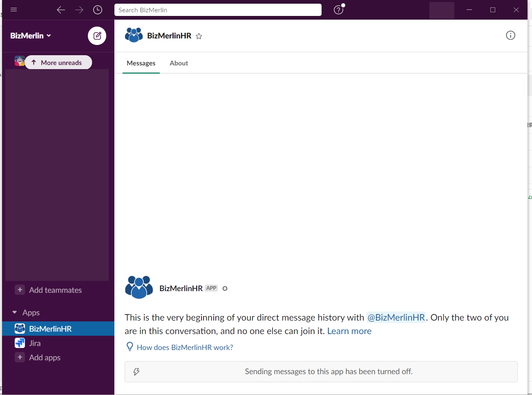Click Add apps
This screenshot has width=532, height=395.
45,357
